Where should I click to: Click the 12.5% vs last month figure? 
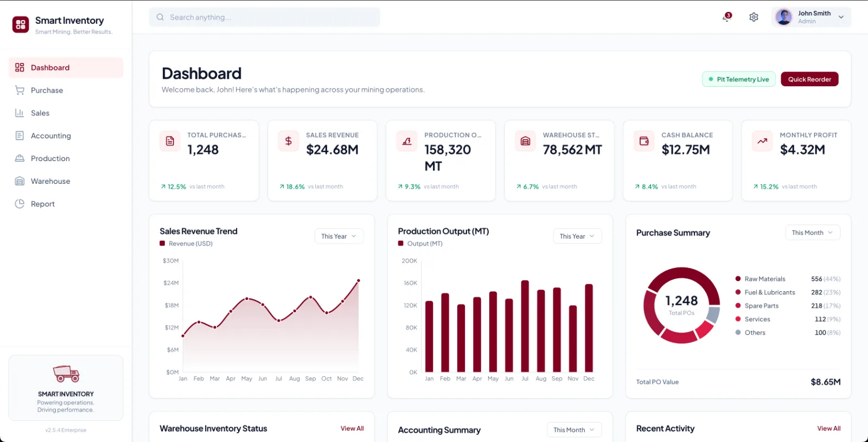point(193,187)
